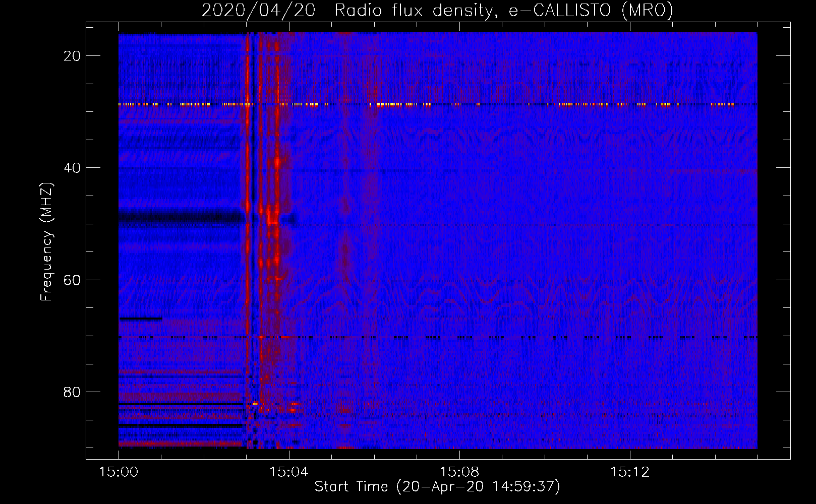Select the 'Frequency (MHZ)' y-axis label
Screen dimensions: 816x504
click(46, 242)
